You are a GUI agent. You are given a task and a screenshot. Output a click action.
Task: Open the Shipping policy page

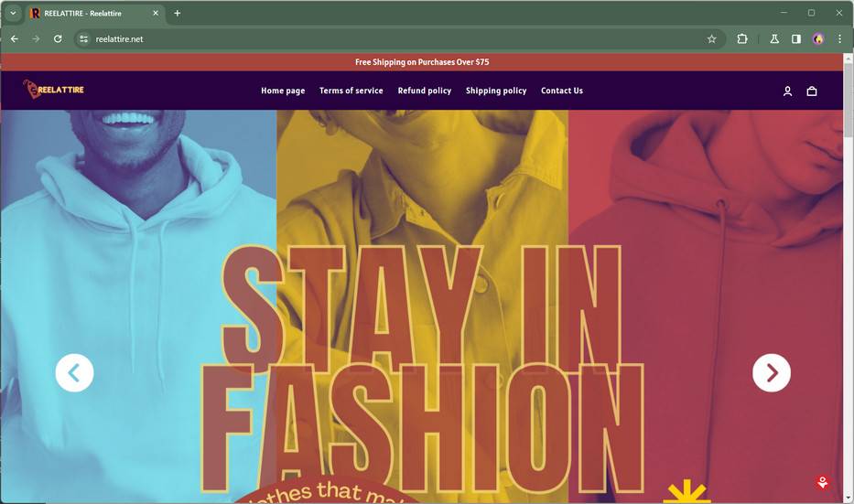[x=495, y=91]
